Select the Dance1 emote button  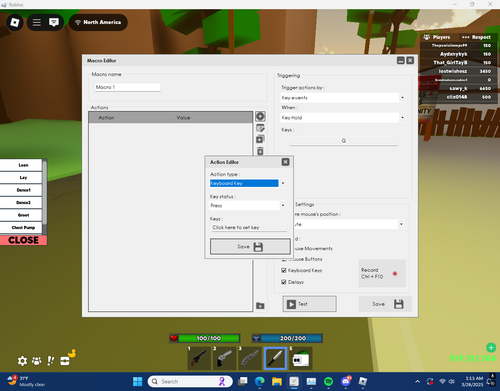(21, 190)
